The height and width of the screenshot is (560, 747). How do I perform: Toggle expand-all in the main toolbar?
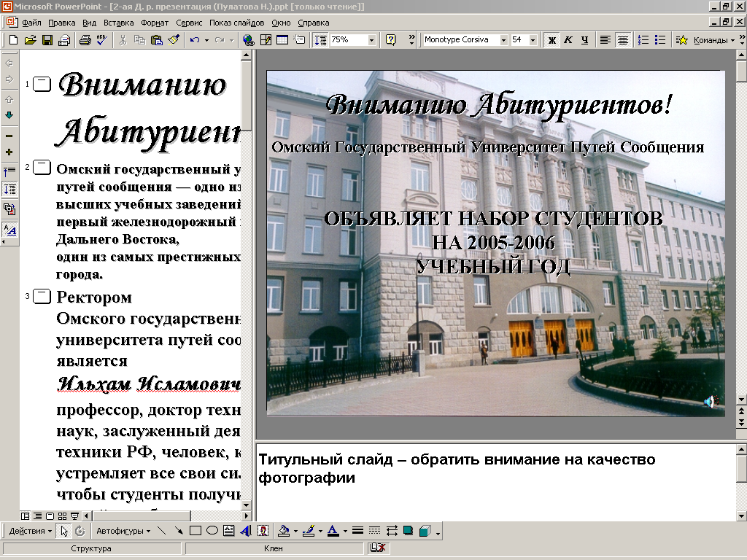[x=320, y=40]
